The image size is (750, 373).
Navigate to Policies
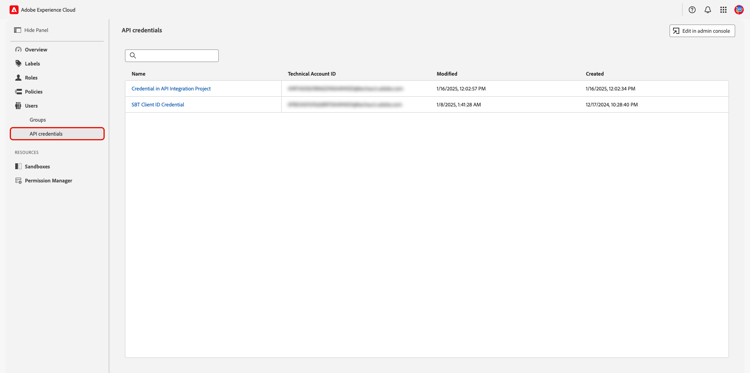33,92
